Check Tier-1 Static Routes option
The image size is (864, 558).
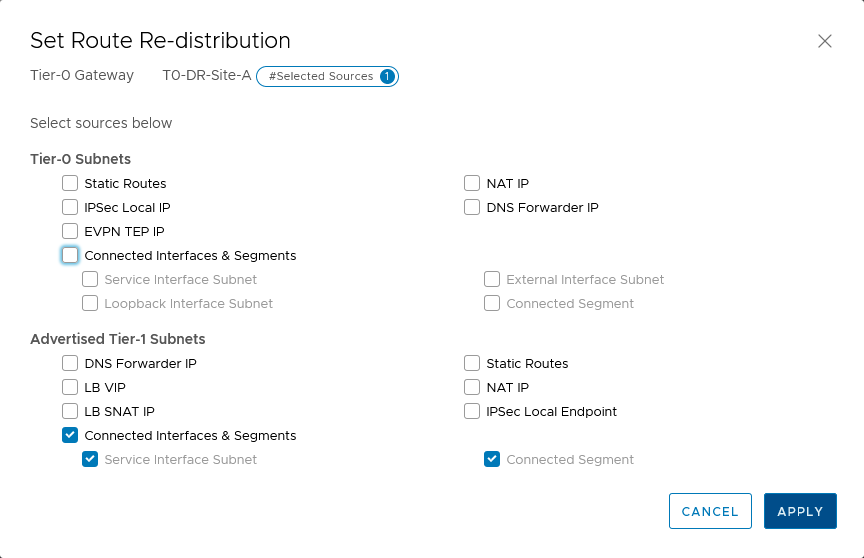[x=472, y=363]
